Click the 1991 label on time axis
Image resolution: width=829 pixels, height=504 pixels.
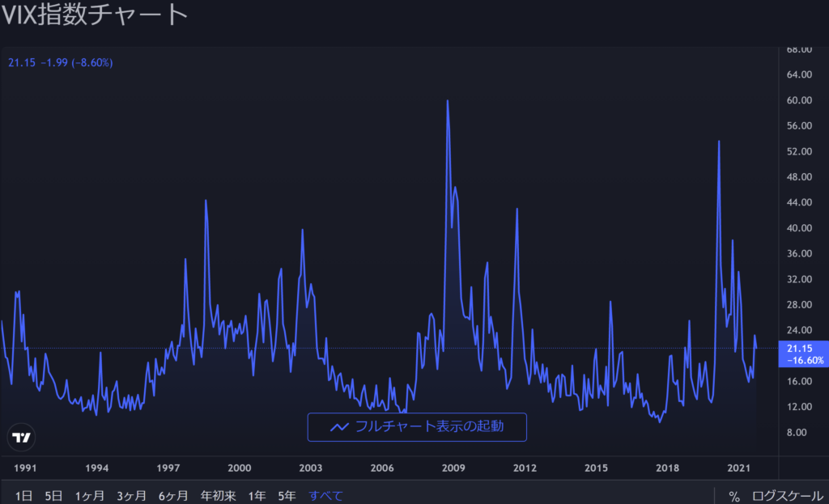[25, 468]
